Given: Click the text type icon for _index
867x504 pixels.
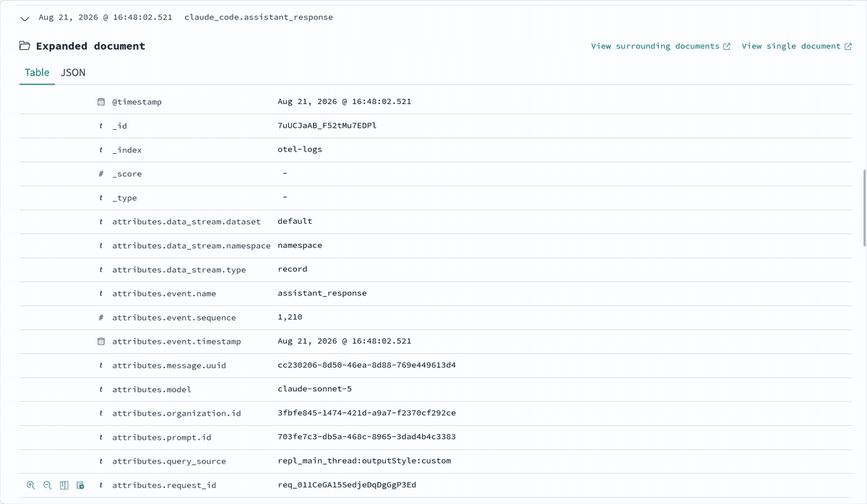Looking at the screenshot, I should click(x=101, y=150).
